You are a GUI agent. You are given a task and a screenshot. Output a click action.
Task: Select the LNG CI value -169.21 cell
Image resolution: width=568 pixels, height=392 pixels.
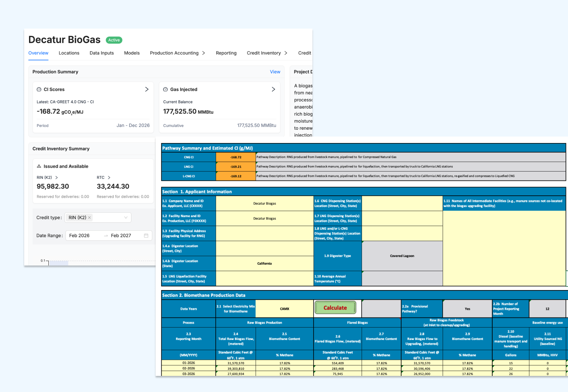point(236,166)
